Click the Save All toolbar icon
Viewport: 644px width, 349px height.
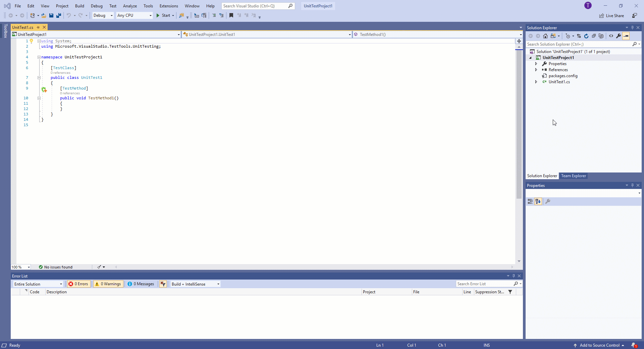click(x=59, y=15)
